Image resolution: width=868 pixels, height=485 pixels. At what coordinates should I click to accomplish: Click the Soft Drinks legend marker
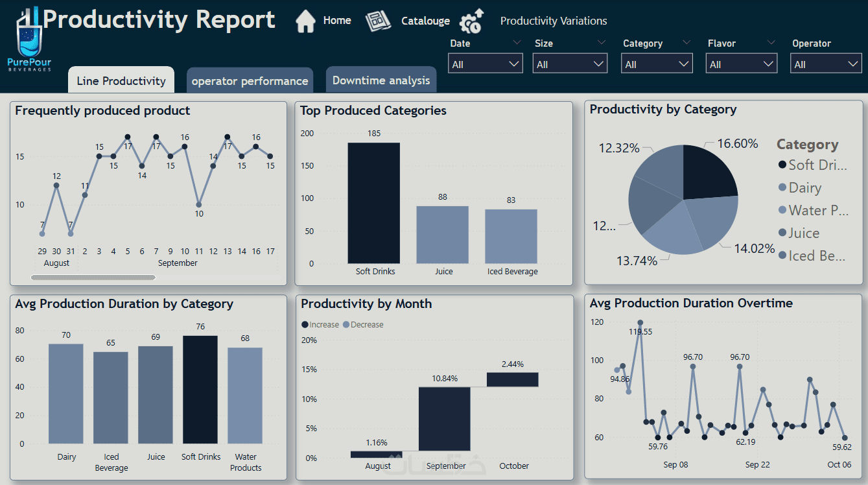[x=782, y=165]
